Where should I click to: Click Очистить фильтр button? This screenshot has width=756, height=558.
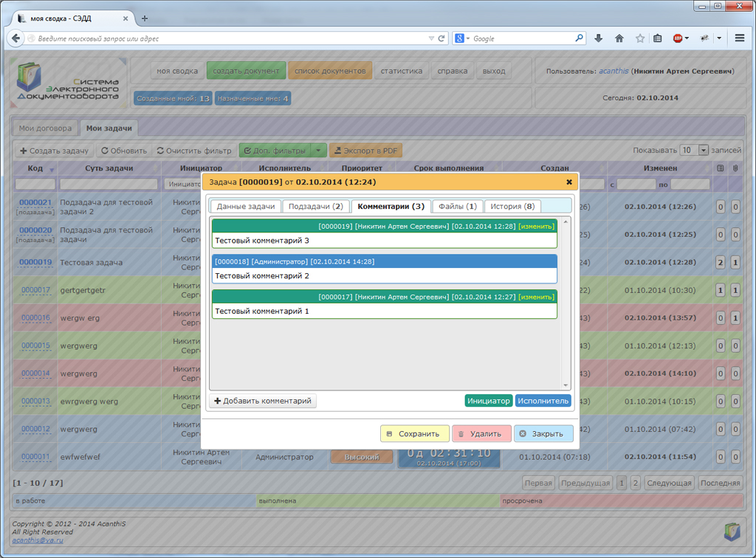[x=194, y=151]
